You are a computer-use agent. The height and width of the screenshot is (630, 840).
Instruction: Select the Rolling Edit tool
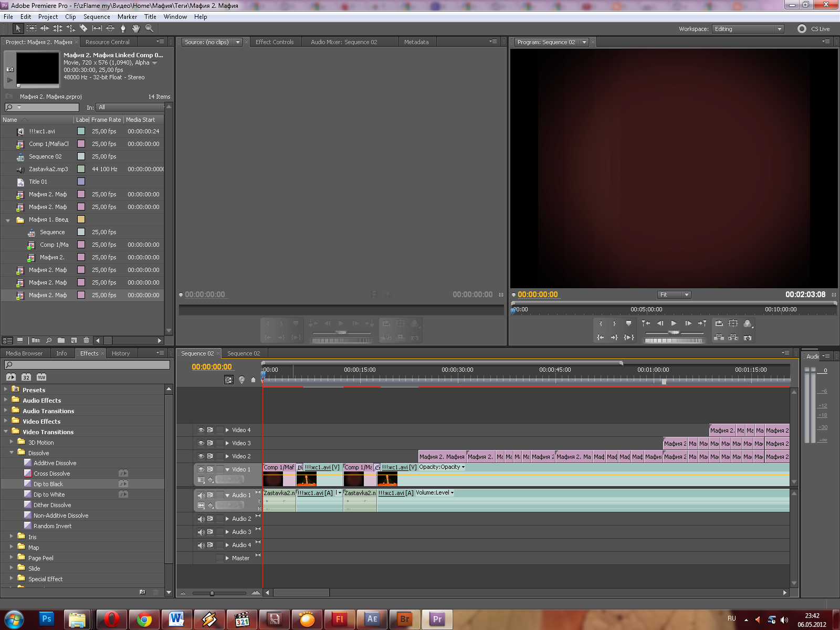pos(58,29)
